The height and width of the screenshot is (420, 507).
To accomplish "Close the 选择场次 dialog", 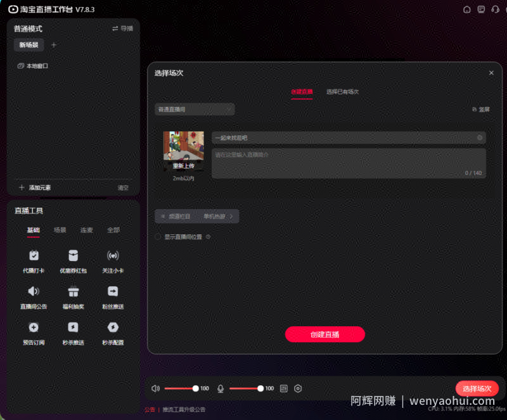I will coord(491,73).
